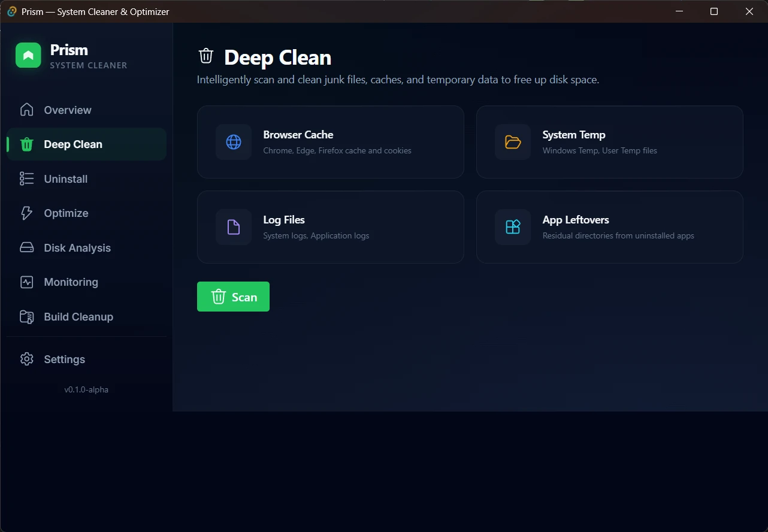
Task: Click the System Temp folder icon
Action: [513, 142]
